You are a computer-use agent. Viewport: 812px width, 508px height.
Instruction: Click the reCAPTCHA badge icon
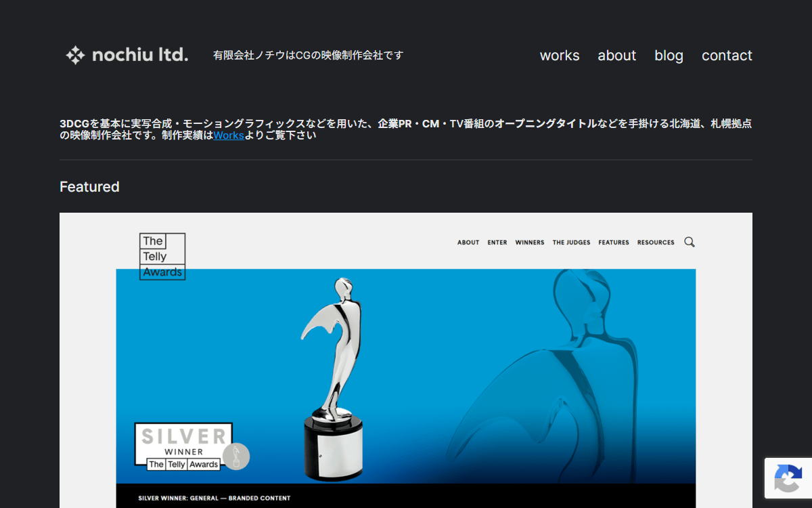[788, 478]
